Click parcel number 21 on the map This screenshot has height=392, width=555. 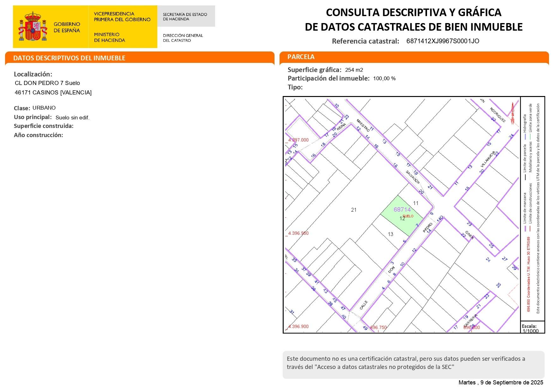tap(353, 210)
